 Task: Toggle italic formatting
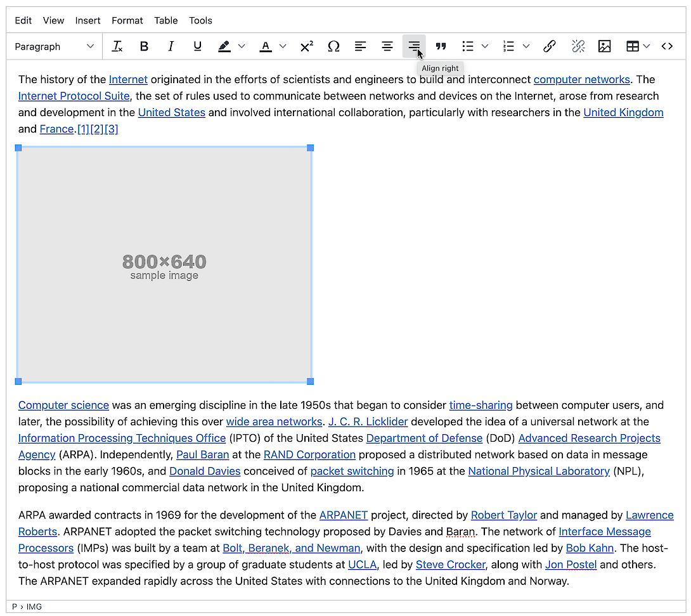click(x=171, y=46)
